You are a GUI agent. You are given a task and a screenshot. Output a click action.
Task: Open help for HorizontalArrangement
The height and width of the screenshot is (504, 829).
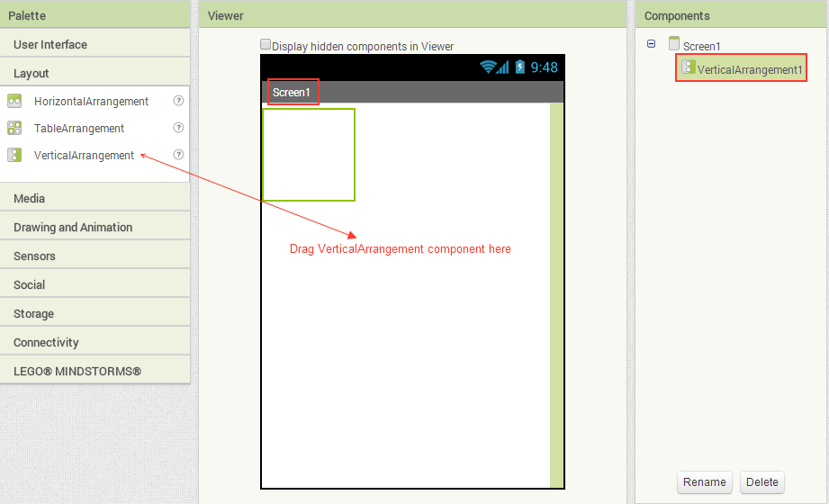click(x=178, y=102)
